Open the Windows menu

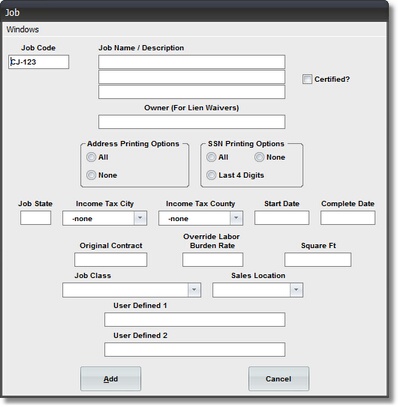[22, 29]
